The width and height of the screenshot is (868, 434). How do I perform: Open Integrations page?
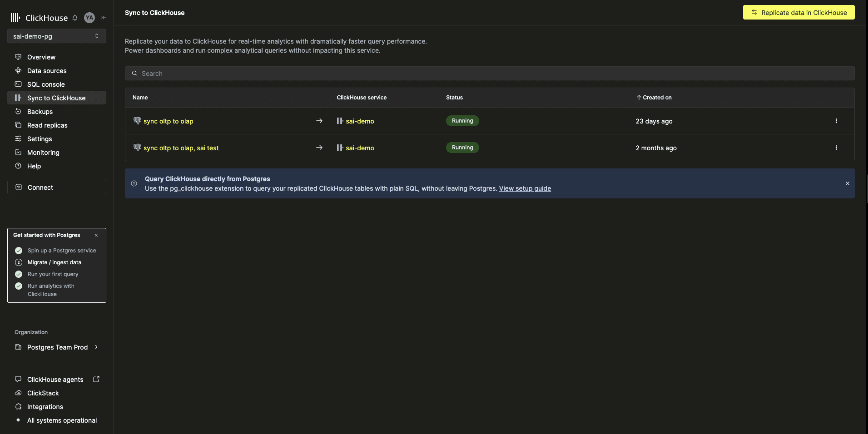45,407
